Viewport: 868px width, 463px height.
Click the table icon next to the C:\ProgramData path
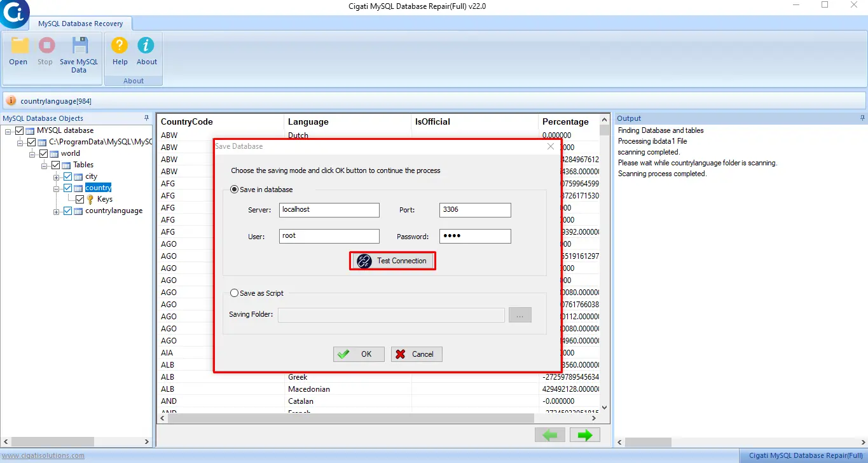42,142
